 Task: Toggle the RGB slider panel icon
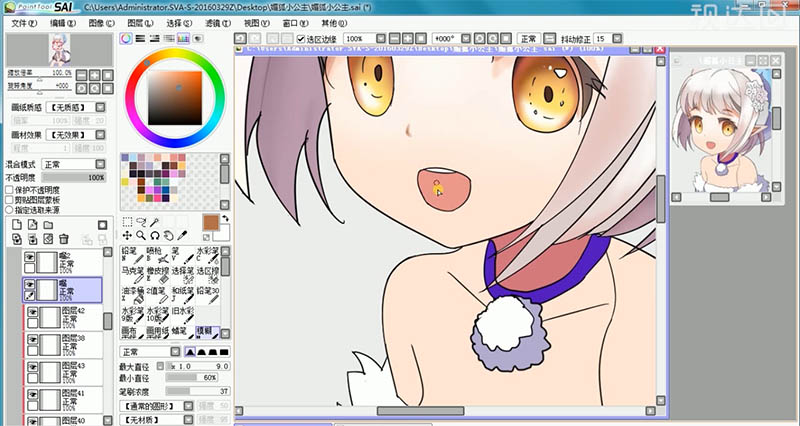tap(140, 39)
